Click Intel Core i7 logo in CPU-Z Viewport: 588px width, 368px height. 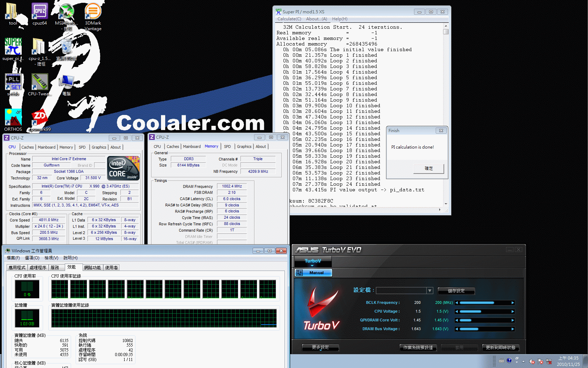point(124,168)
